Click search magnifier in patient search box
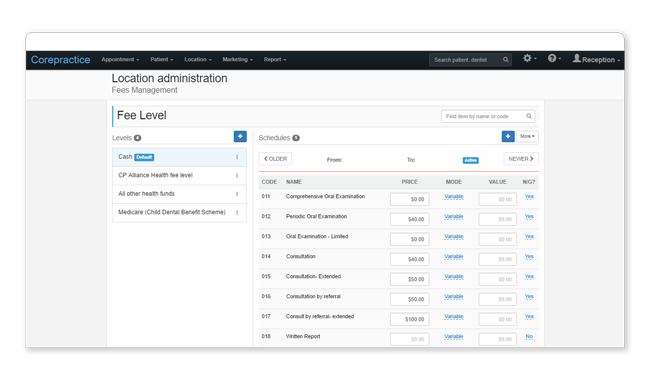Image resolution: width=650 pixels, height=380 pixels. [x=506, y=60]
